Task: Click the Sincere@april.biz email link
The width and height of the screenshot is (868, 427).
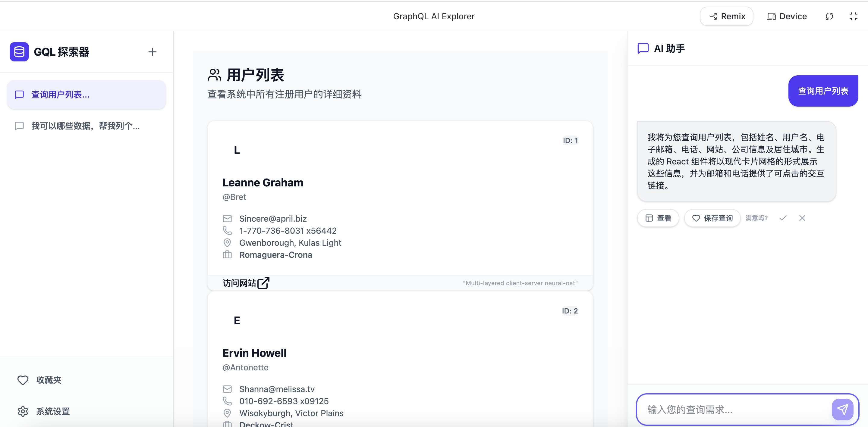Action: (x=272, y=219)
